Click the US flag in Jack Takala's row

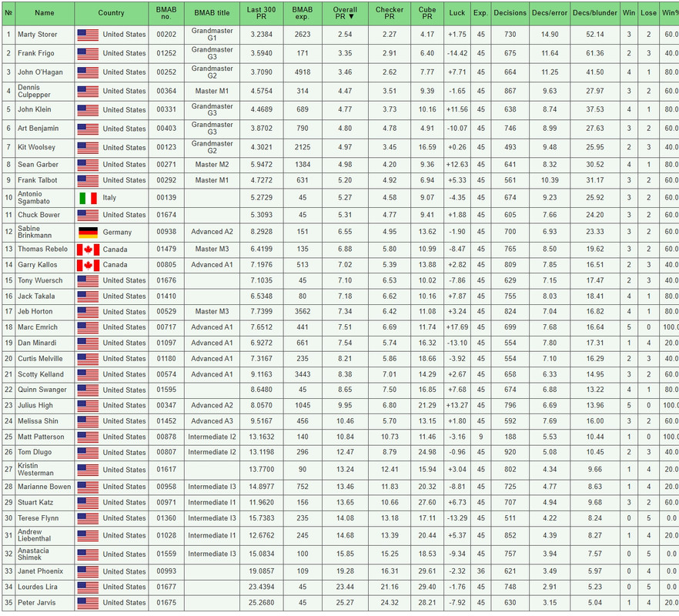click(x=88, y=296)
